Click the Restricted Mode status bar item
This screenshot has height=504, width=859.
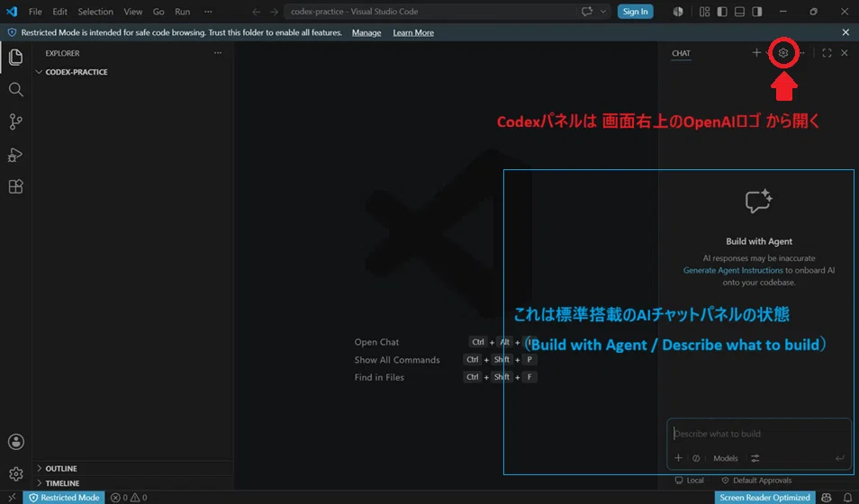(64, 498)
